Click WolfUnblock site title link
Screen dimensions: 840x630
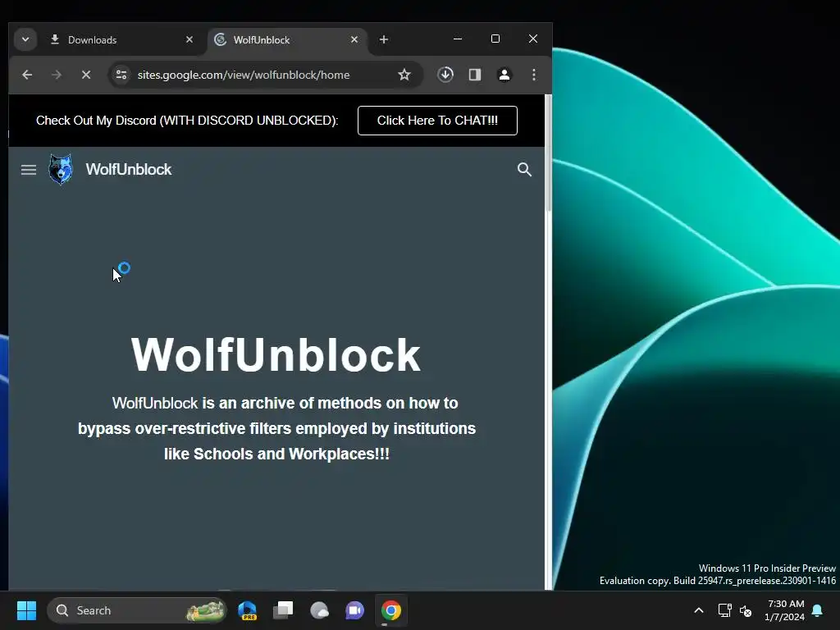pos(129,169)
